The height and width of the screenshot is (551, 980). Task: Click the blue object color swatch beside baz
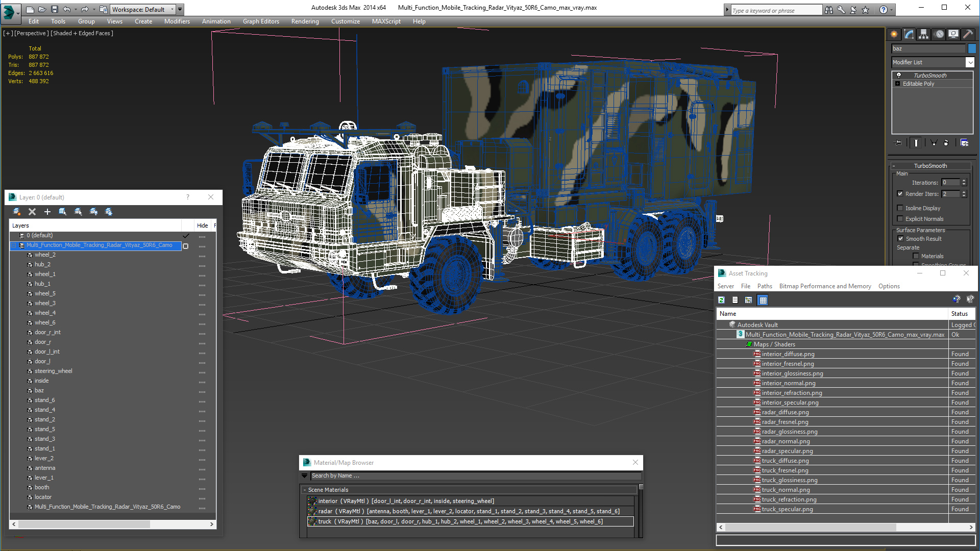click(x=972, y=48)
